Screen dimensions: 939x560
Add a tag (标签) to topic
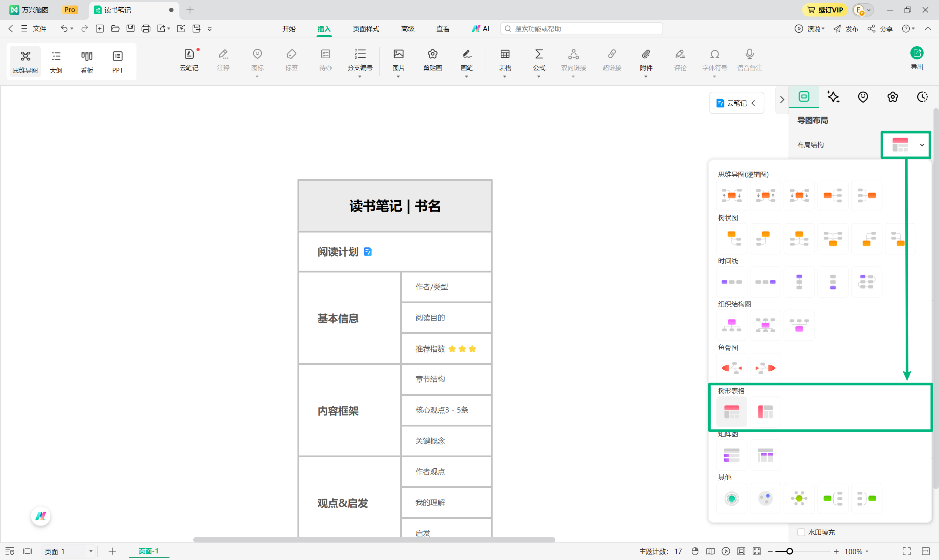pyautogui.click(x=291, y=61)
